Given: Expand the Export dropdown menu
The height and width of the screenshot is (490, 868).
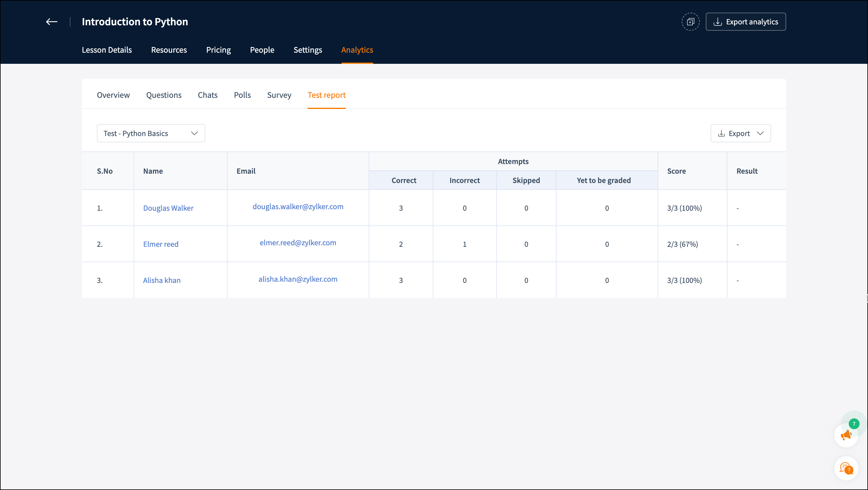Looking at the screenshot, I should pyautogui.click(x=740, y=133).
